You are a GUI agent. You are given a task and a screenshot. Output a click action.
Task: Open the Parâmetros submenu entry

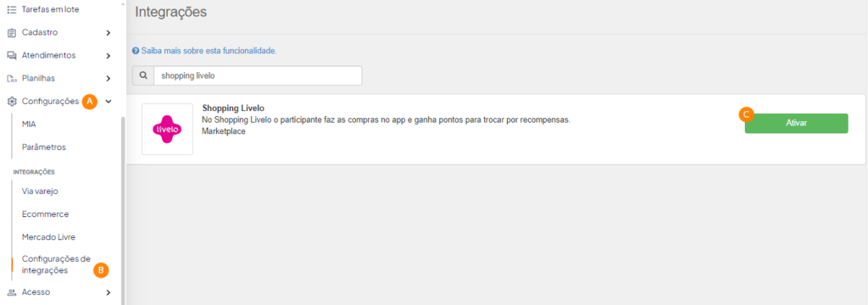click(44, 147)
